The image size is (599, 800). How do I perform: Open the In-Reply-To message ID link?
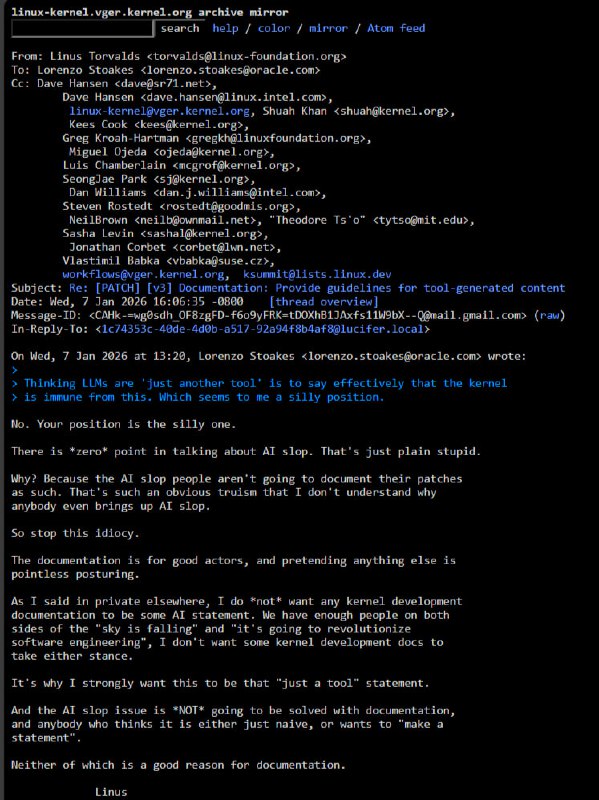coord(262,330)
